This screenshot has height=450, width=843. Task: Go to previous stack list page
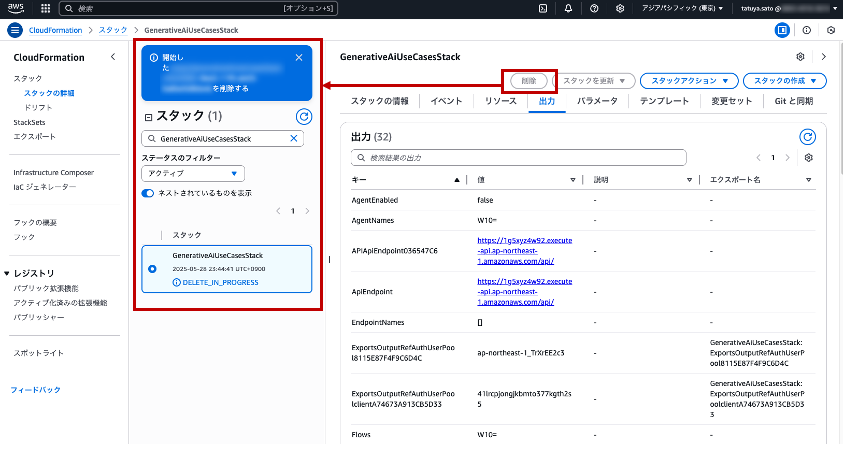[x=278, y=211]
